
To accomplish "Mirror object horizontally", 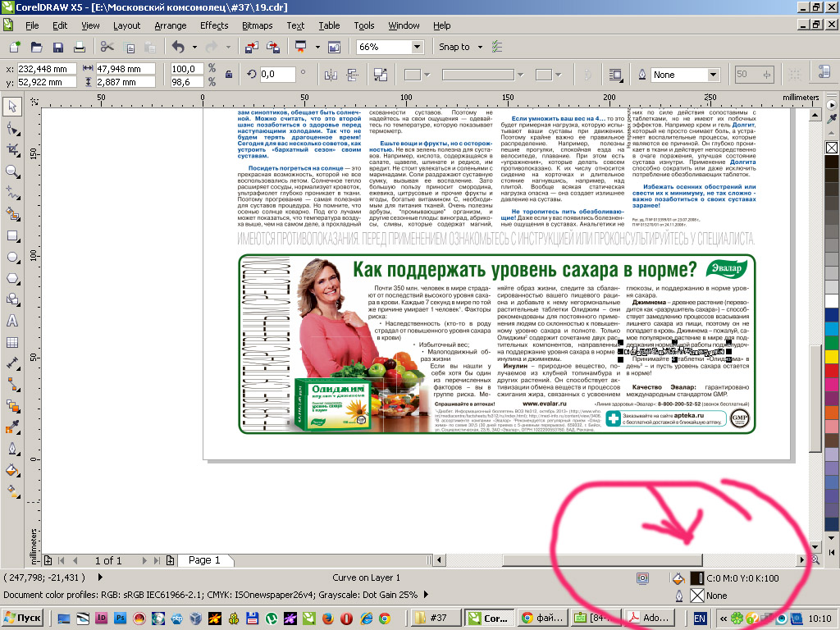I will click(331, 75).
